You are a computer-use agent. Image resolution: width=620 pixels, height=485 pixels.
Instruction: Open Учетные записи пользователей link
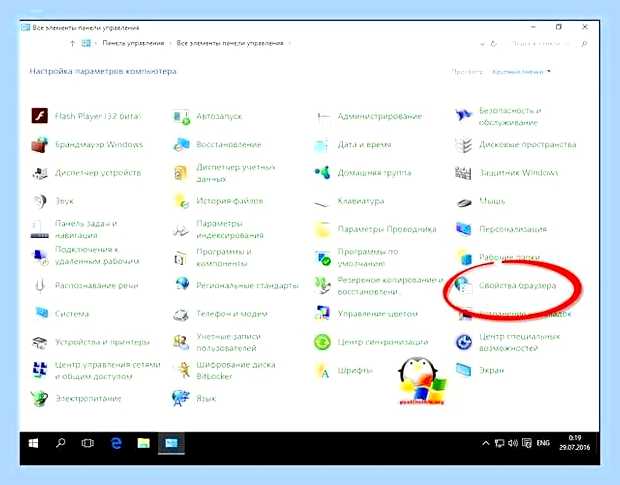coord(229,342)
